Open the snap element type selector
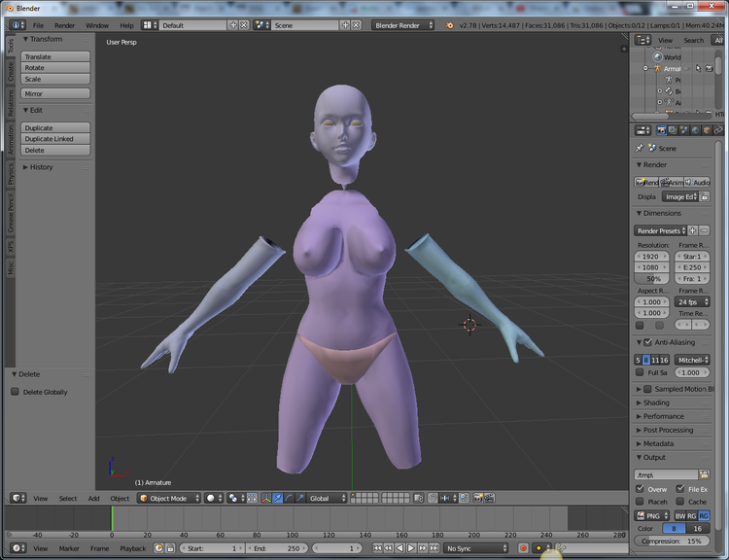729x560 pixels. (x=448, y=498)
